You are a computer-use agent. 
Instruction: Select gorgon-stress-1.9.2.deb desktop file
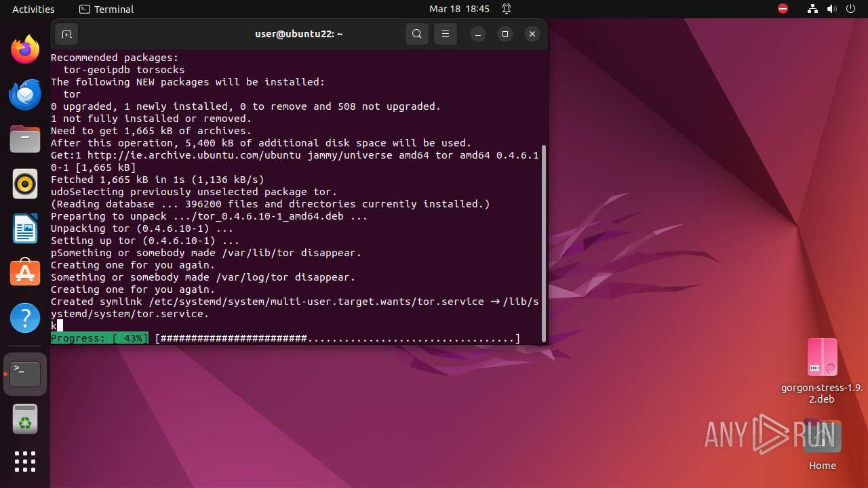tap(822, 371)
